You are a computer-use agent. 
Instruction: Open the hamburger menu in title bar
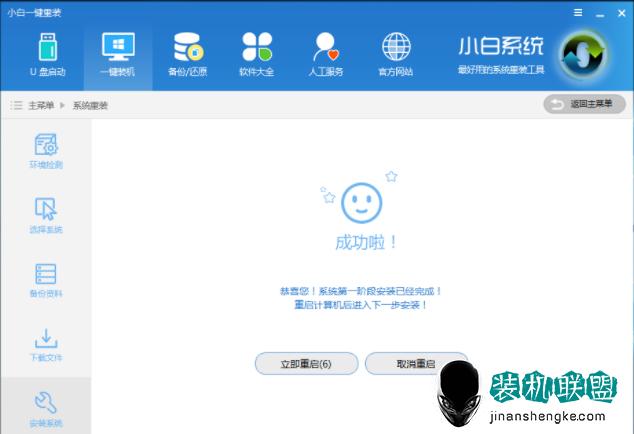578,13
